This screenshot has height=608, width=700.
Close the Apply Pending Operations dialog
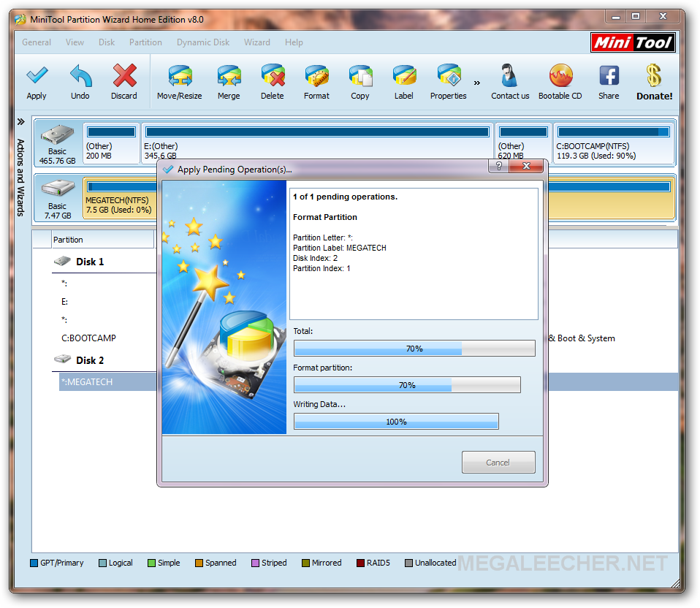pyautogui.click(x=526, y=166)
